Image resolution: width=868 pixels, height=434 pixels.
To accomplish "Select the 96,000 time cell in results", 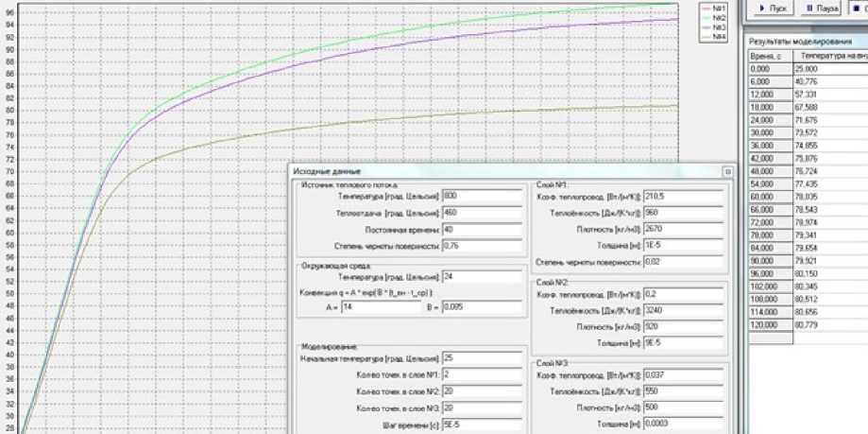I will coord(771,274).
